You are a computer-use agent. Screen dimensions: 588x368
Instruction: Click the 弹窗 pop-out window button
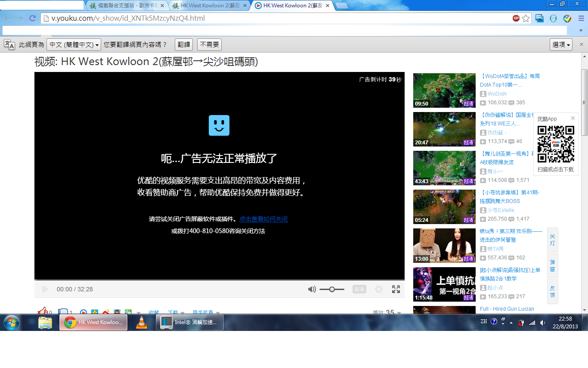[x=552, y=265]
